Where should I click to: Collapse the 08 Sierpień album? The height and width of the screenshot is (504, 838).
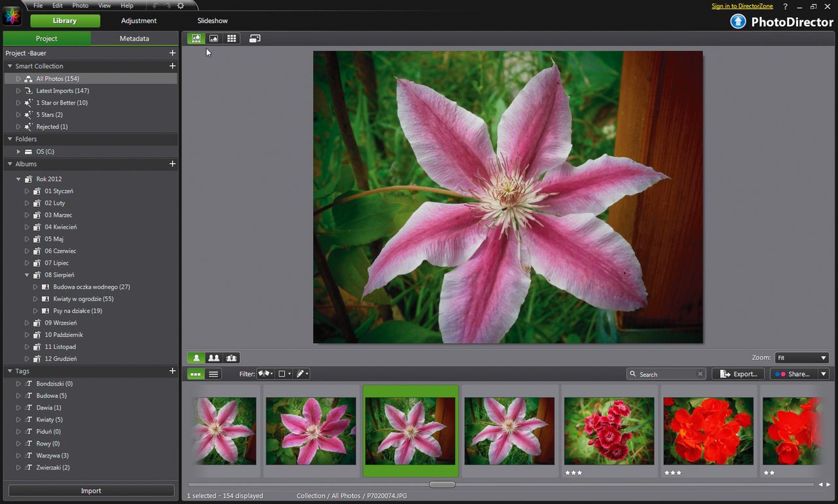[x=27, y=275]
